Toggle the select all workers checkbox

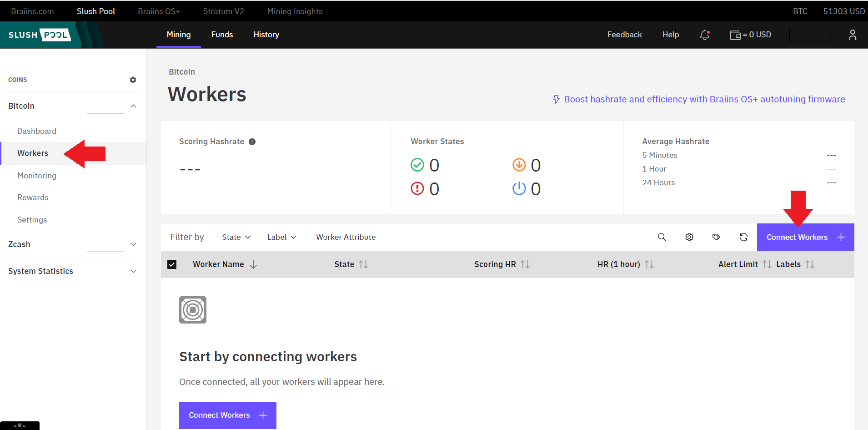172,264
